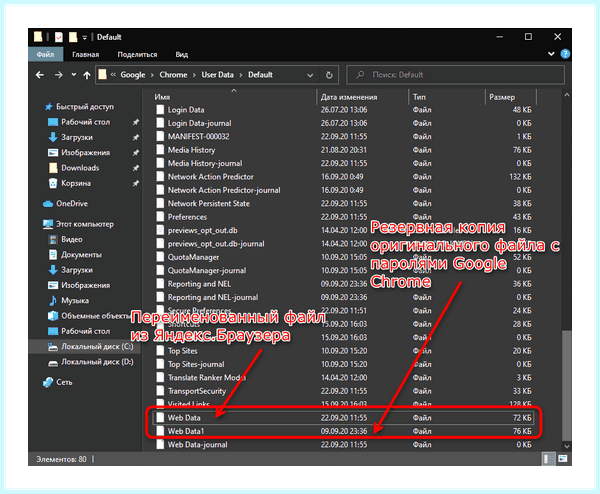
Task: Open the Файл menu tab
Action: click(46, 54)
